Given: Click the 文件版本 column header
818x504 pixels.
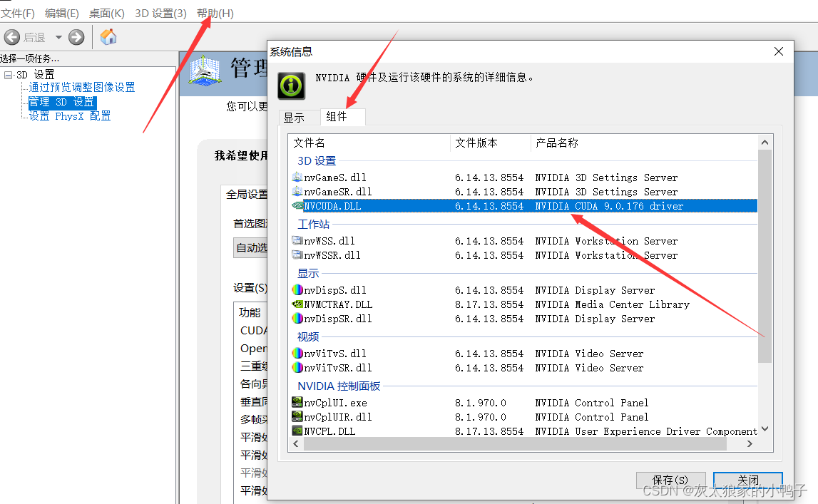Looking at the screenshot, I should pyautogui.click(x=491, y=143).
